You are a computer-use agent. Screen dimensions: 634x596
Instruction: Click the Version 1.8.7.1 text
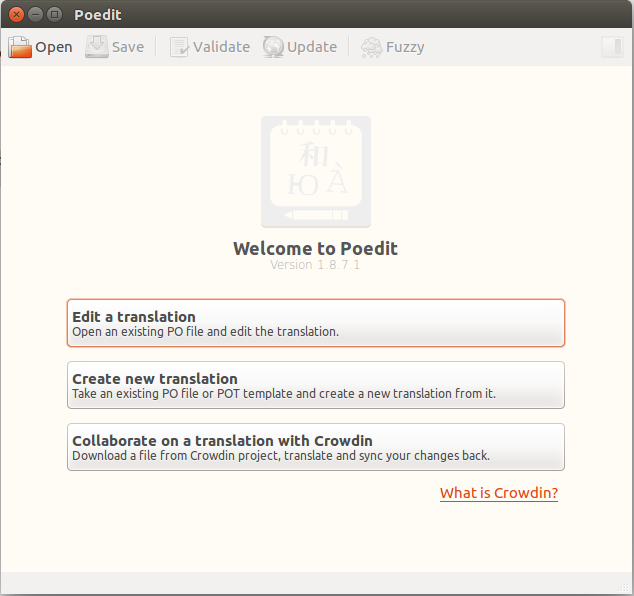click(315, 265)
